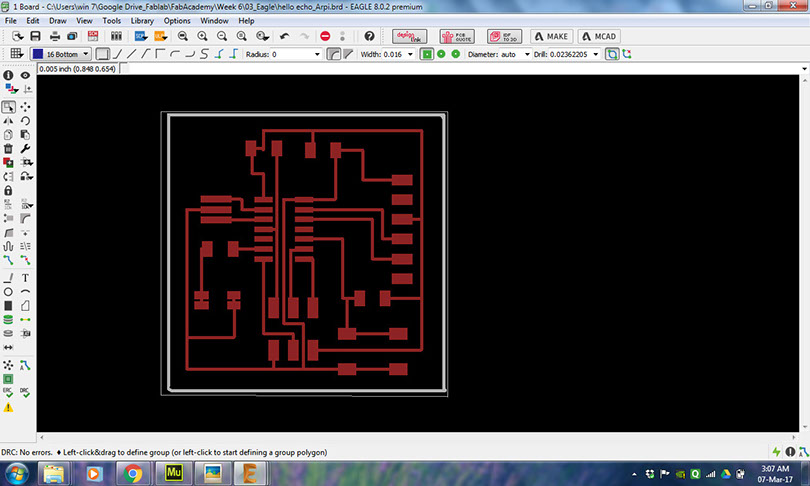Select the Rectangle drawing tool

click(8, 306)
